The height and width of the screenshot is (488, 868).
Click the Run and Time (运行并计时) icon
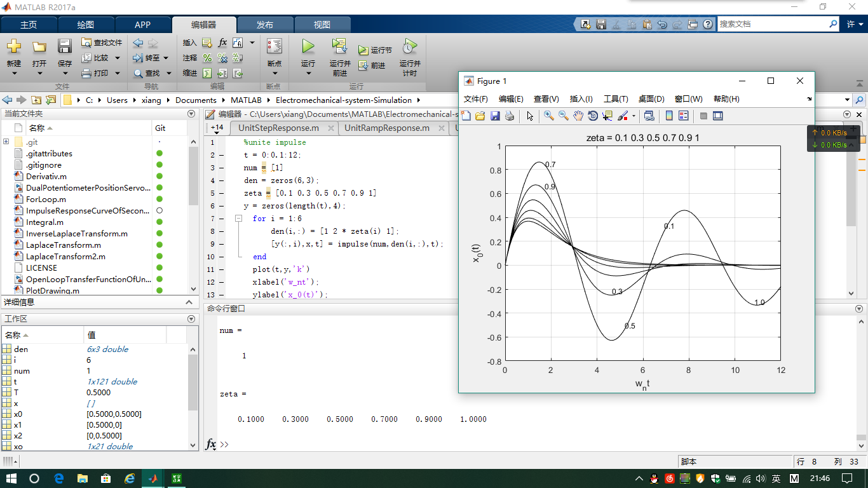click(410, 46)
